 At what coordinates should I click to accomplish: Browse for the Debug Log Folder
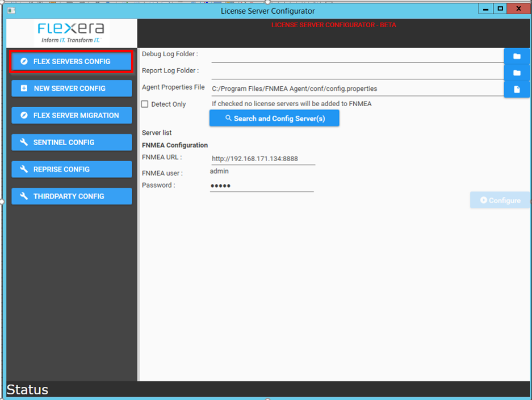[x=517, y=56]
